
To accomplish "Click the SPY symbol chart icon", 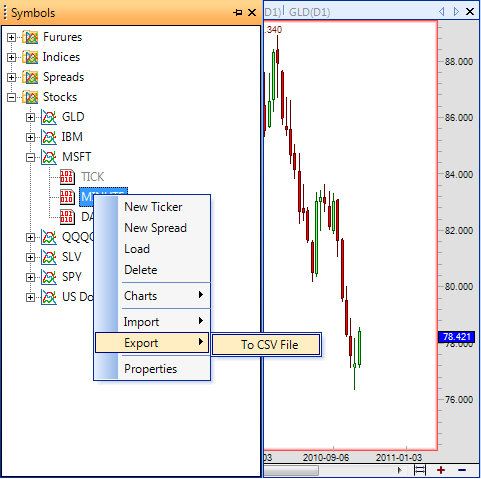I will coord(49,277).
